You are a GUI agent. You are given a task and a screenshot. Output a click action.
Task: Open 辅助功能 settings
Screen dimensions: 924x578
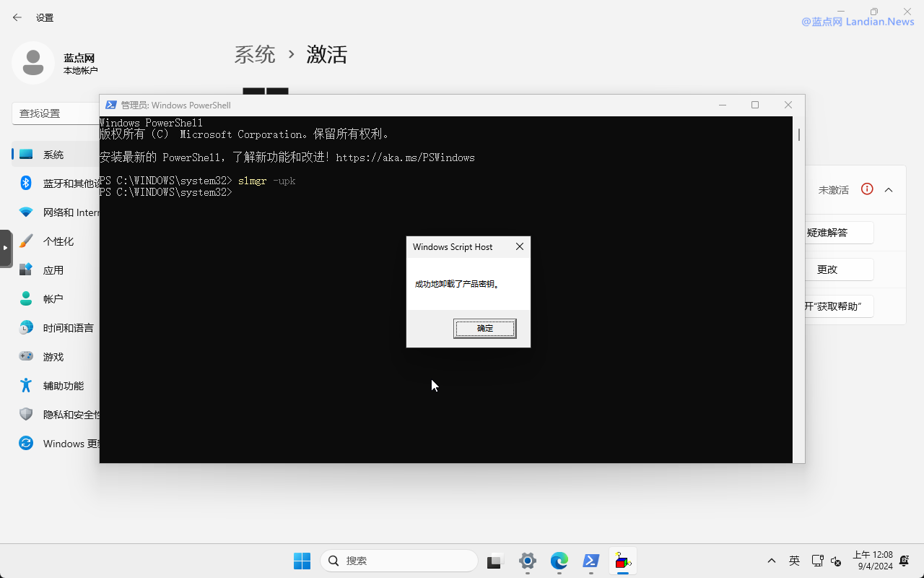coord(64,386)
